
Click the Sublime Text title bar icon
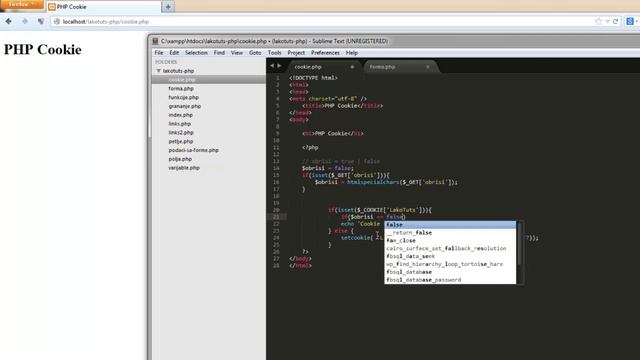(156, 41)
